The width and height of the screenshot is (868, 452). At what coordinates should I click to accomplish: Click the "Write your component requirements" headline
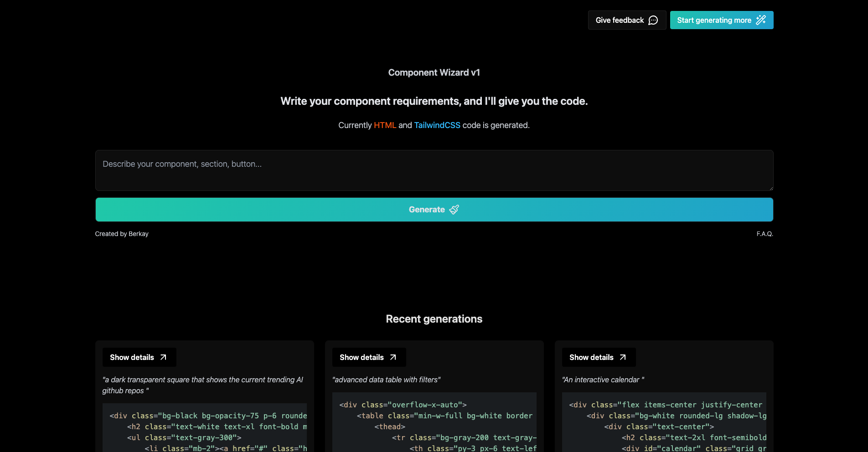(434, 101)
